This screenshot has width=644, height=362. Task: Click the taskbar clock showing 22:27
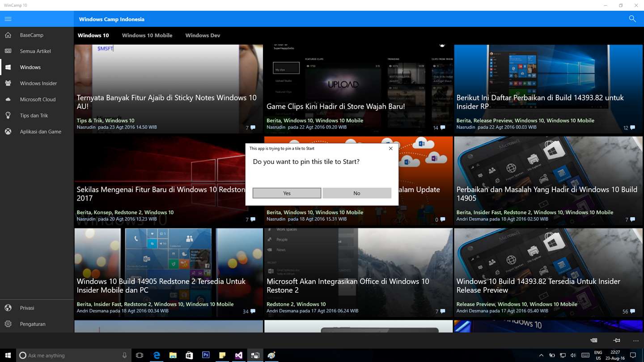tap(615, 355)
